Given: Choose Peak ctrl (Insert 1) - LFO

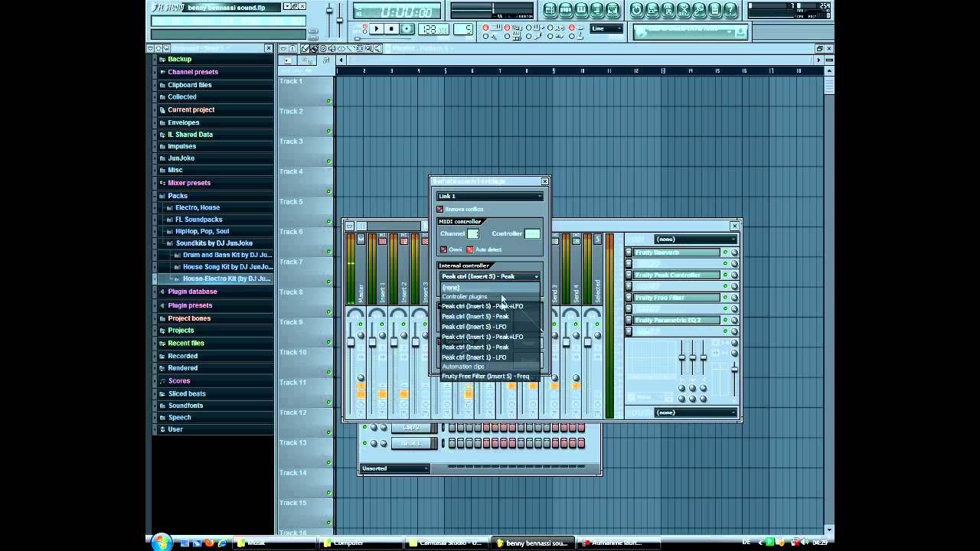Looking at the screenshot, I should click(x=490, y=357).
